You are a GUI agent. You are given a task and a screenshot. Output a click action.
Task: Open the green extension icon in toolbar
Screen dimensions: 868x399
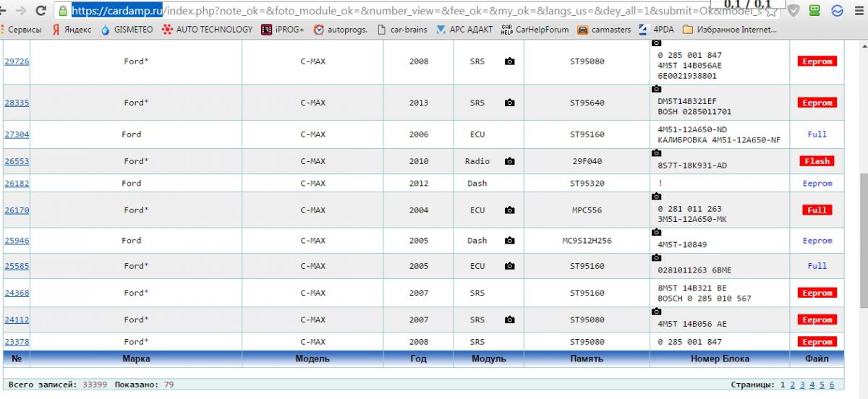(816, 11)
